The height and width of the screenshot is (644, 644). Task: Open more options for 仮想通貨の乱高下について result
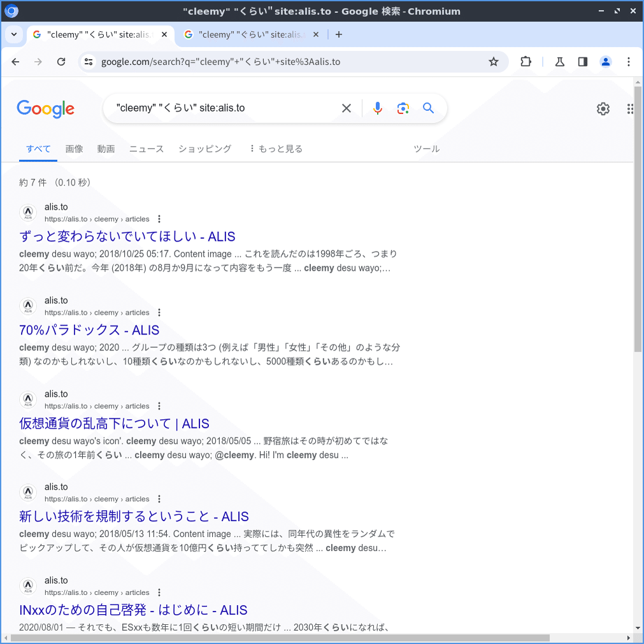tap(159, 406)
